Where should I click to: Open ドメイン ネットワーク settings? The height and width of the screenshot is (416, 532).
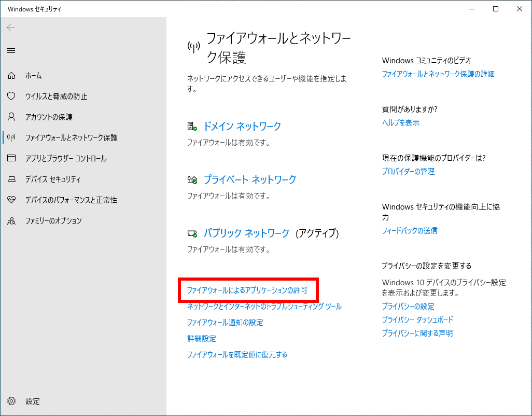click(x=242, y=126)
